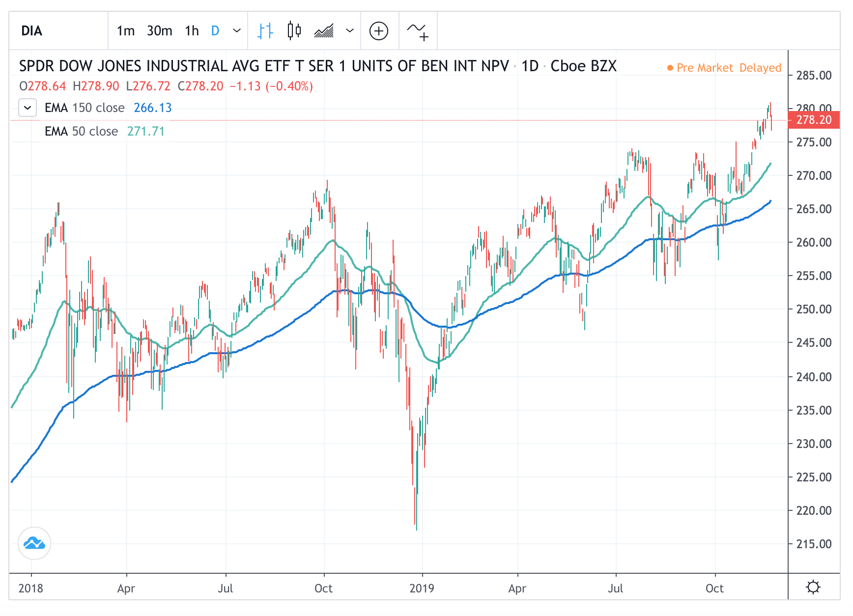Click the 215.00 price axis label
Image resolution: width=853 pixels, height=616 pixels.
[814, 544]
